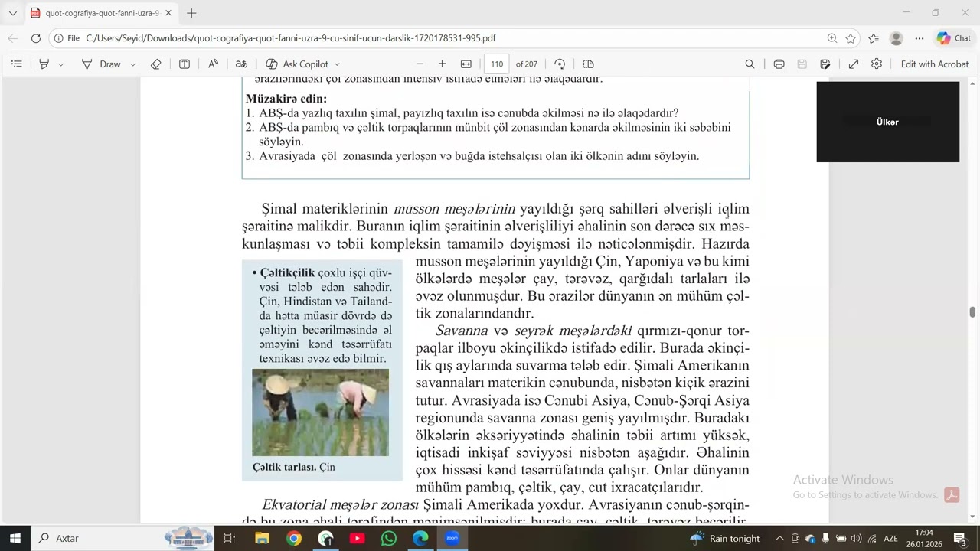Open the tab actions menu chevron
980x551 pixels.
click(x=12, y=13)
